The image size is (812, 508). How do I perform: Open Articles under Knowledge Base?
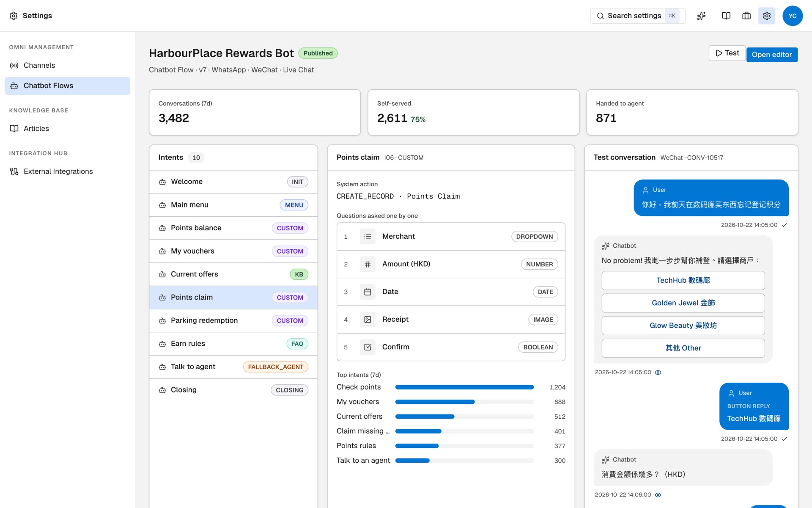[x=67, y=128]
